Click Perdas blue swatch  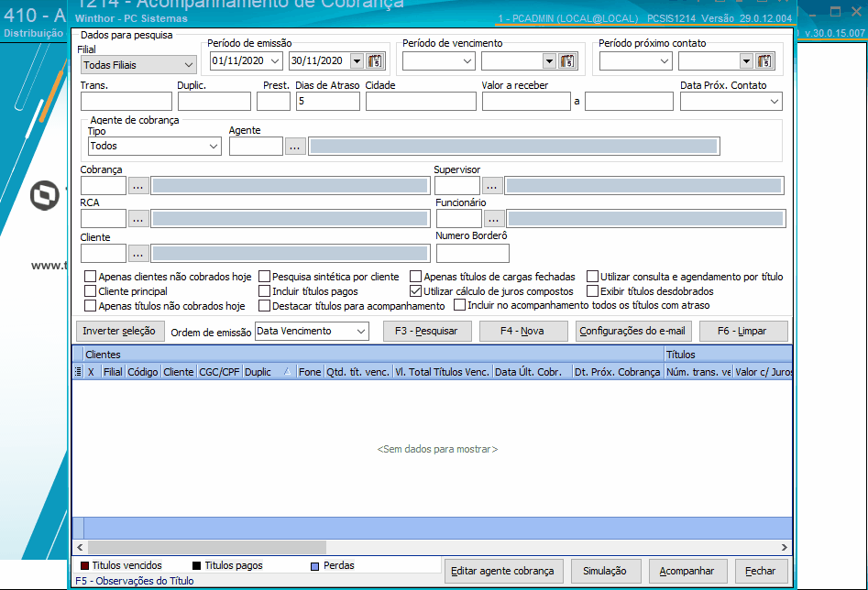pyautogui.click(x=315, y=566)
